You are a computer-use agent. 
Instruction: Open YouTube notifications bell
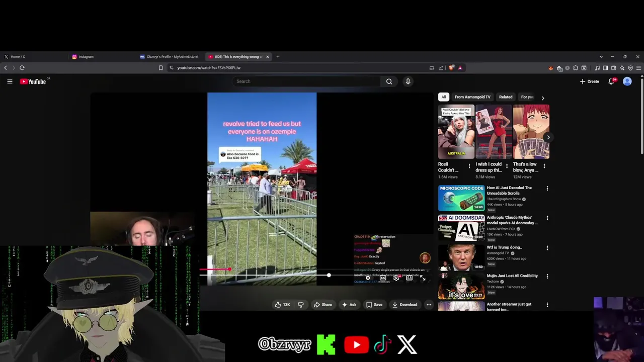click(611, 81)
